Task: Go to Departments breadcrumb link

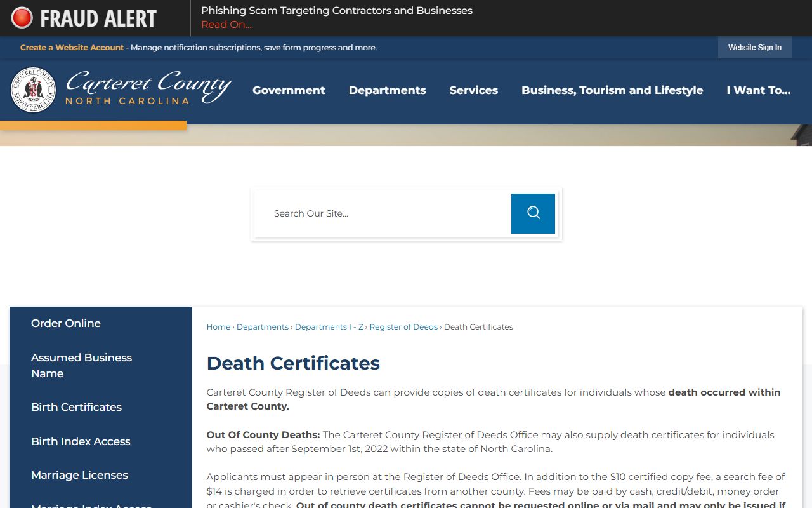Action: [x=263, y=327]
